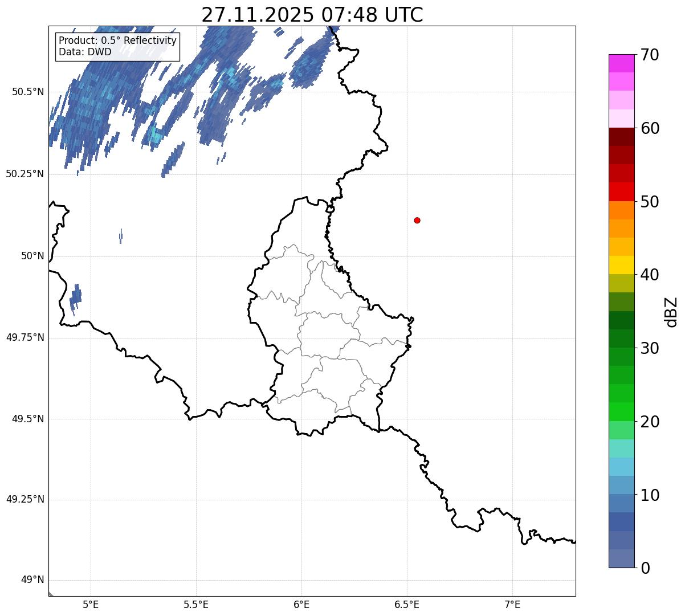Image resolution: width=685 pixels, height=616 pixels.
Task: Select the magenta top colorbar swatch
Action: pyautogui.click(x=621, y=63)
